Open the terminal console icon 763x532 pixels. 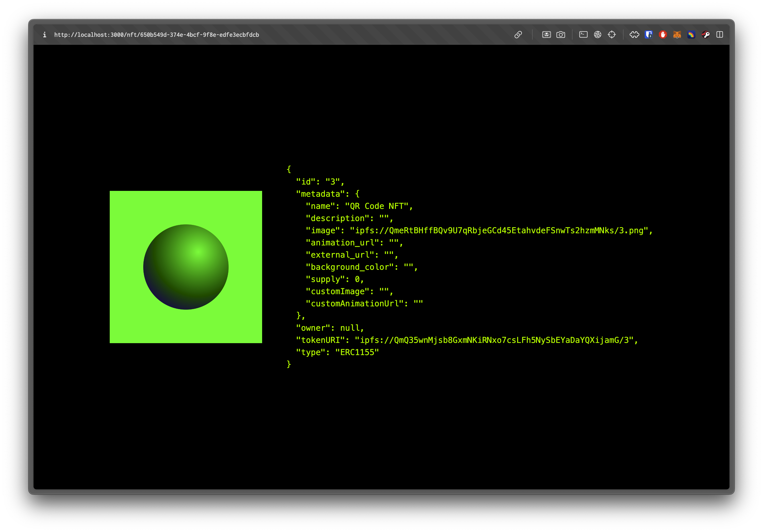(x=583, y=35)
